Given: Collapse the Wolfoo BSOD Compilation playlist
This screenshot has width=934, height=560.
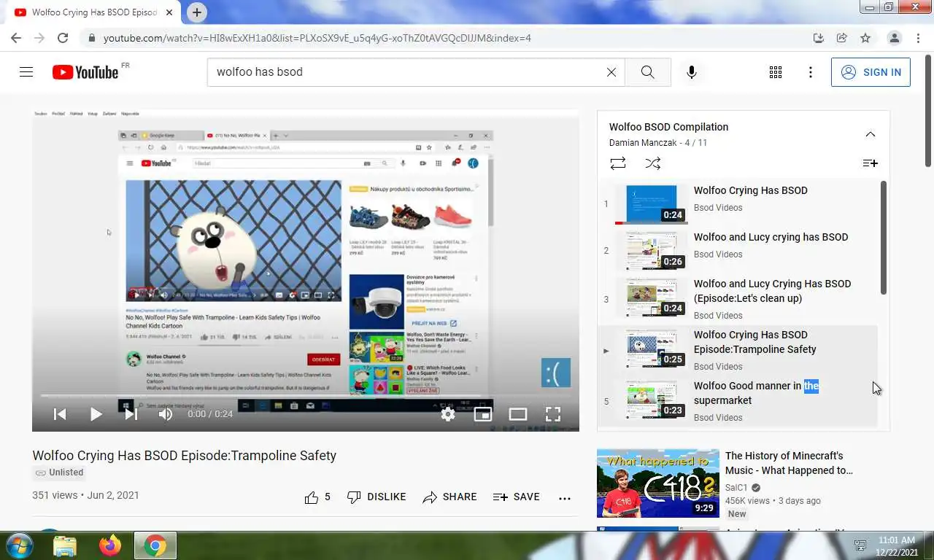Looking at the screenshot, I should [870, 134].
